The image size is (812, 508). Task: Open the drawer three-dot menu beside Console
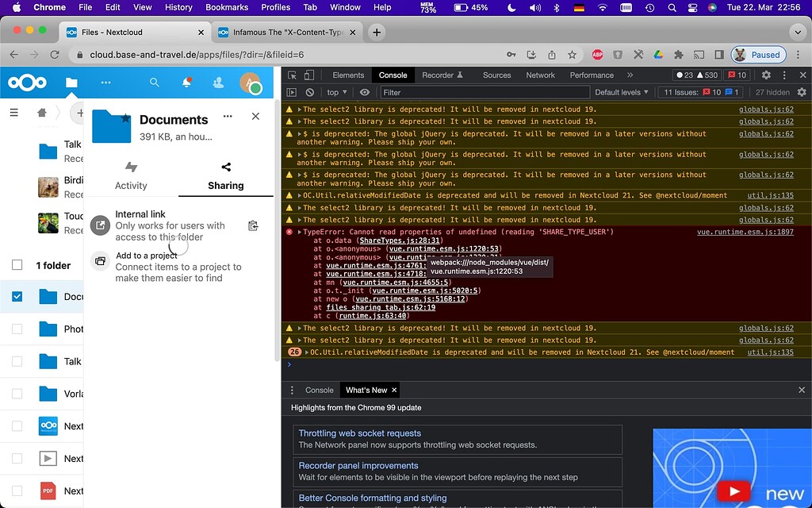[292, 390]
